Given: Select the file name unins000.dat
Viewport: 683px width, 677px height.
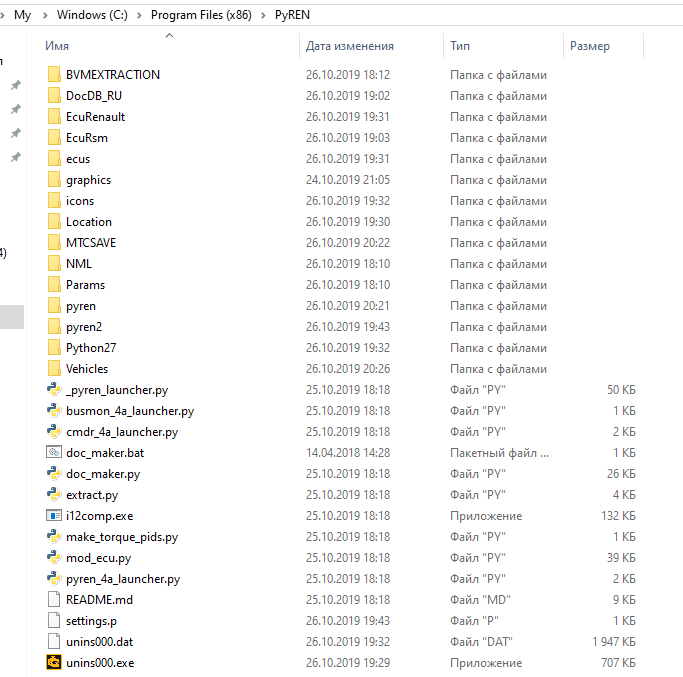Looking at the screenshot, I should pos(100,642).
